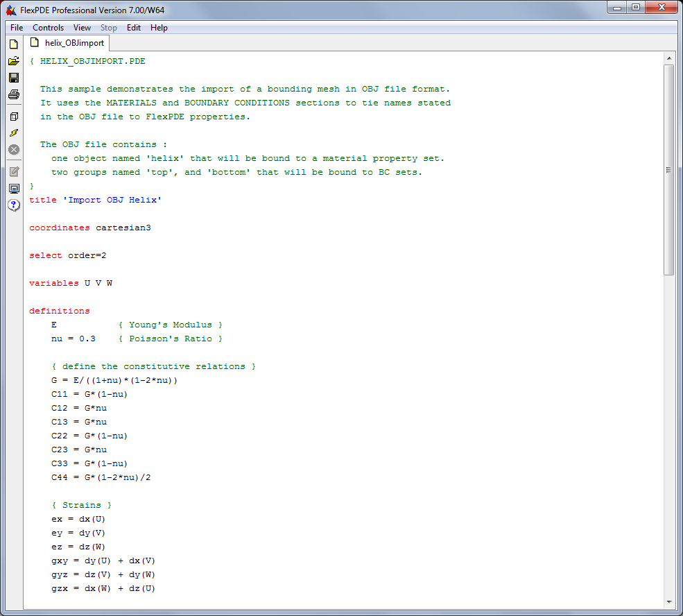Open the graphics monitor view icon
Viewport: 683px width, 616px height.
point(13,188)
